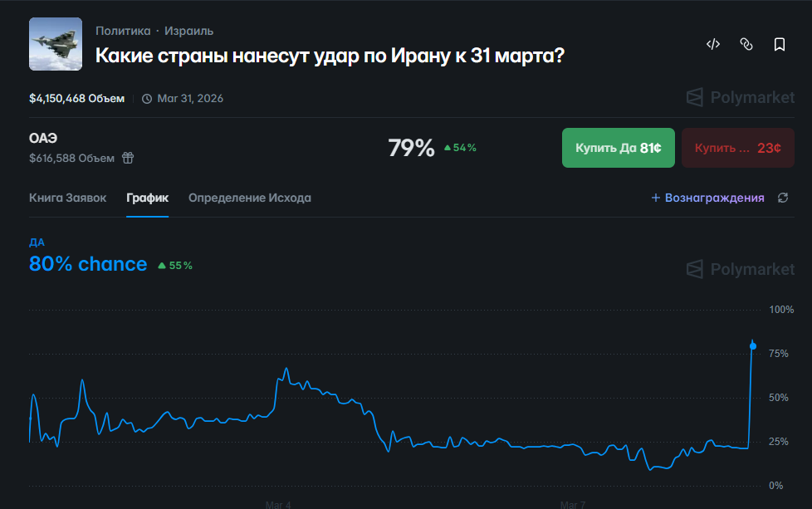Bookmark this market
The width and height of the screenshot is (812, 509).
(x=780, y=45)
